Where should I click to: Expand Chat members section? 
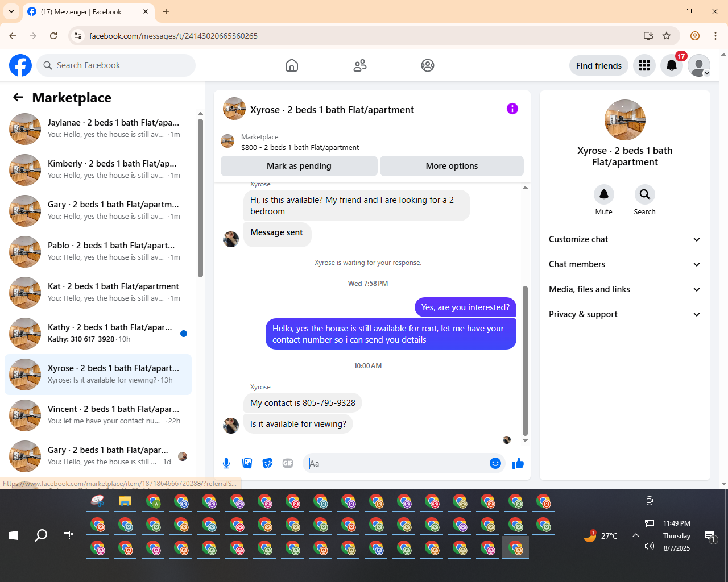click(624, 264)
